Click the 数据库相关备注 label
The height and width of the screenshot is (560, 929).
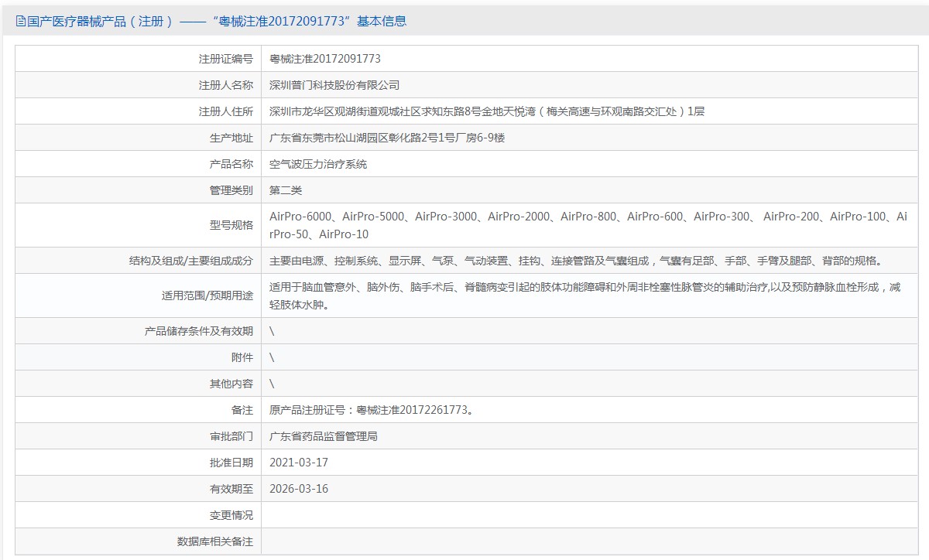214,541
